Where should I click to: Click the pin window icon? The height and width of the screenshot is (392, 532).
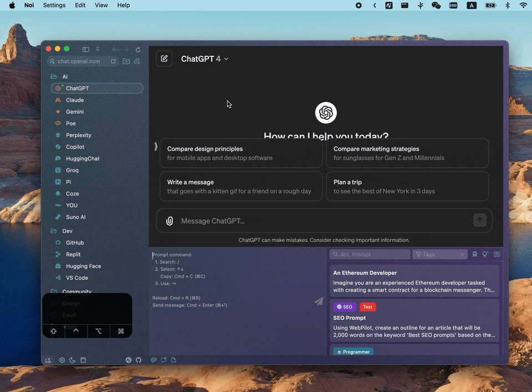pos(98,49)
